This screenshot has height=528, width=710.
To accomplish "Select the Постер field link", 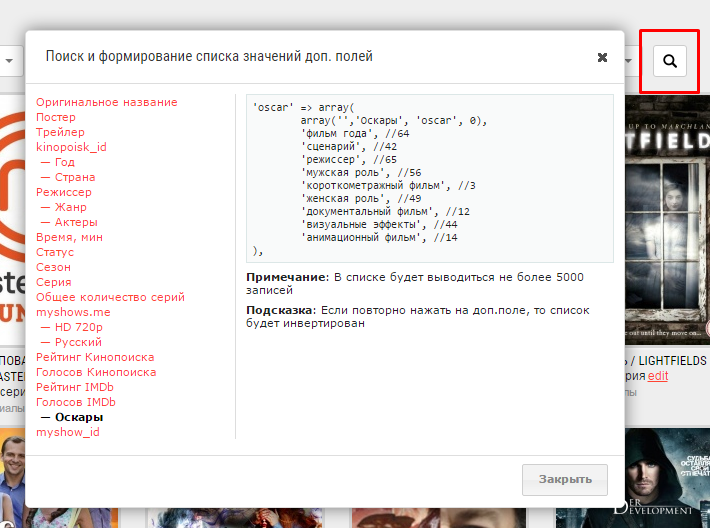I will point(56,117).
